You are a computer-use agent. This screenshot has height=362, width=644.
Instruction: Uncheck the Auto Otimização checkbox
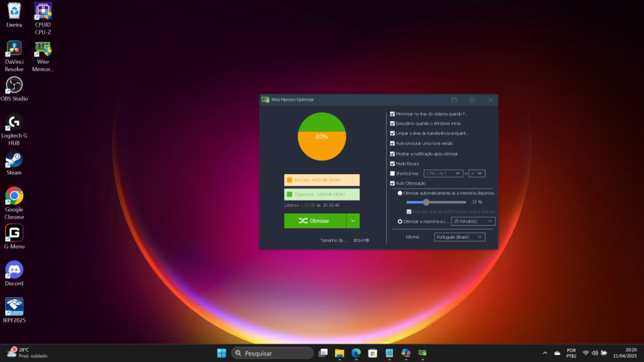click(x=392, y=184)
